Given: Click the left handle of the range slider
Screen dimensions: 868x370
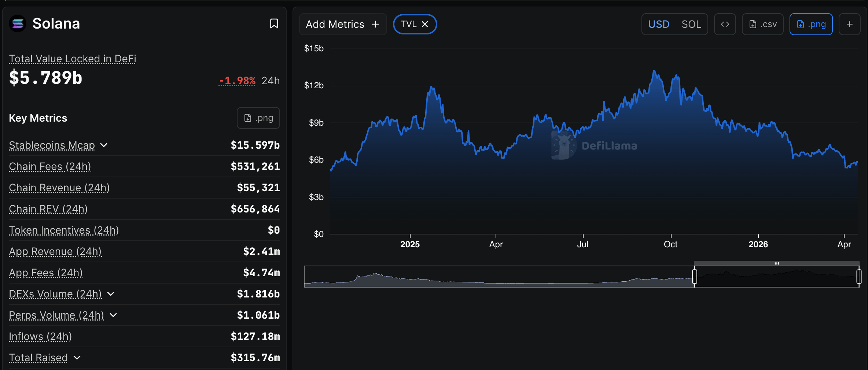Looking at the screenshot, I should coord(694,277).
